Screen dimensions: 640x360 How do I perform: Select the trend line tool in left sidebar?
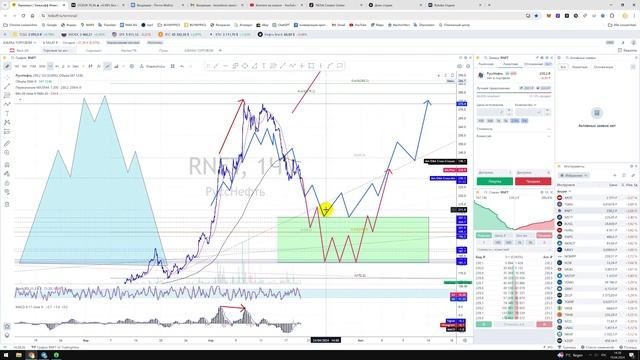(x=7, y=87)
